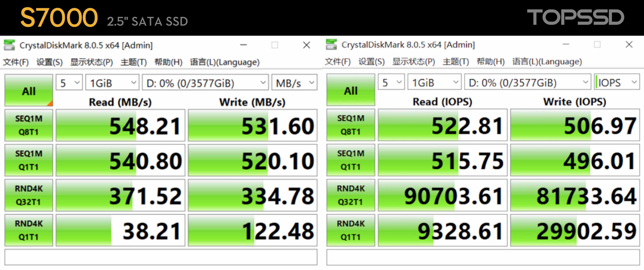Click 515.75 read IOPS result

pos(443,160)
